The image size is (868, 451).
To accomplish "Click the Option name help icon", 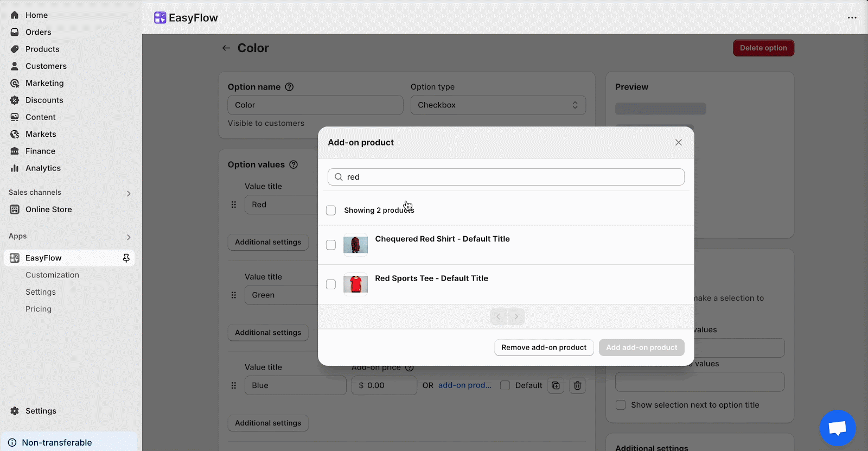I will coord(289,87).
